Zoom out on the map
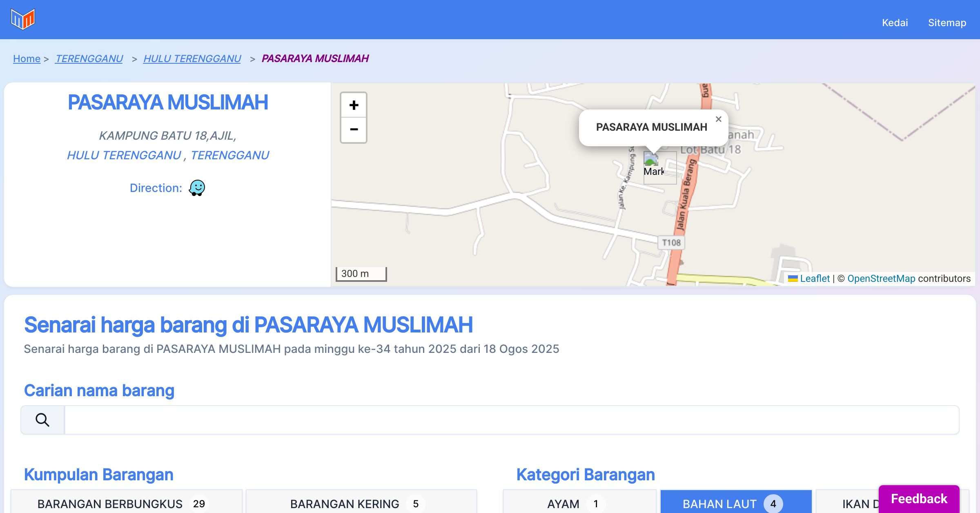This screenshot has height=513, width=980. click(354, 130)
